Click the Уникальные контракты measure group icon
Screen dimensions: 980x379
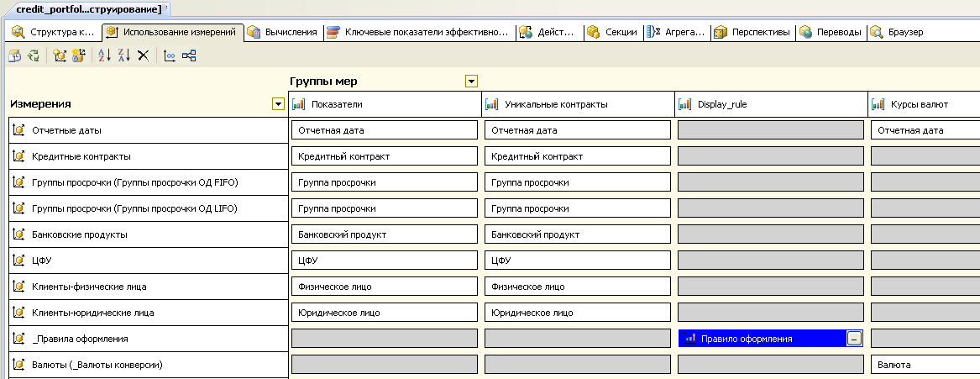point(492,104)
